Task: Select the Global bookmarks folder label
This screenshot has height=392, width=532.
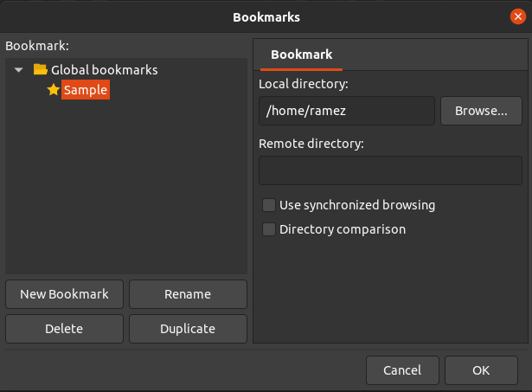Action: (104, 69)
